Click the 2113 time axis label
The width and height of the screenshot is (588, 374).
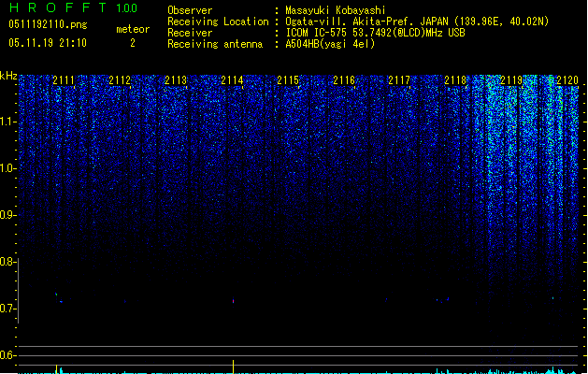tap(176, 79)
